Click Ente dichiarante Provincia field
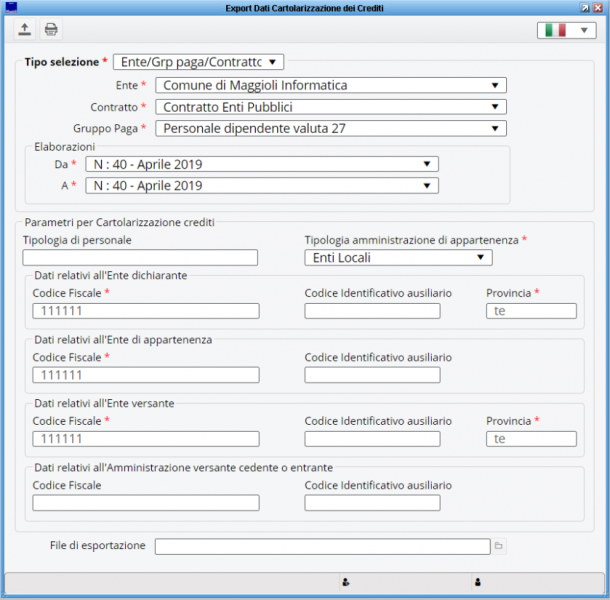The width and height of the screenshot is (610, 600). click(531, 311)
